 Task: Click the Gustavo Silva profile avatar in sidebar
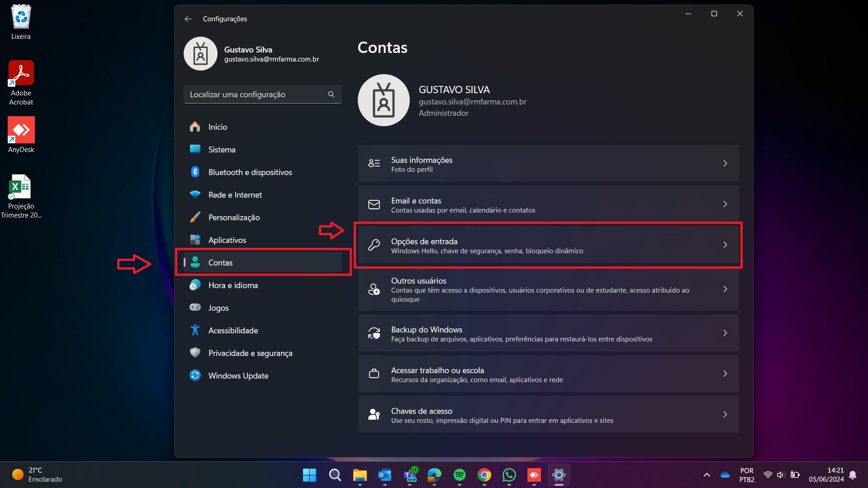point(200,54)
